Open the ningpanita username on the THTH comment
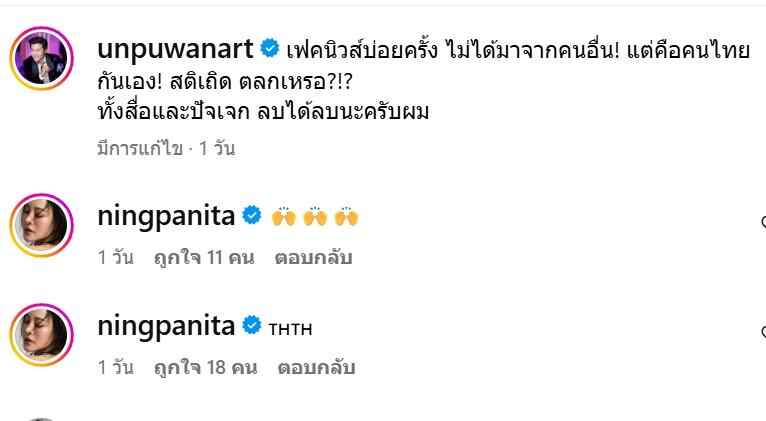 tap(166, 326)
